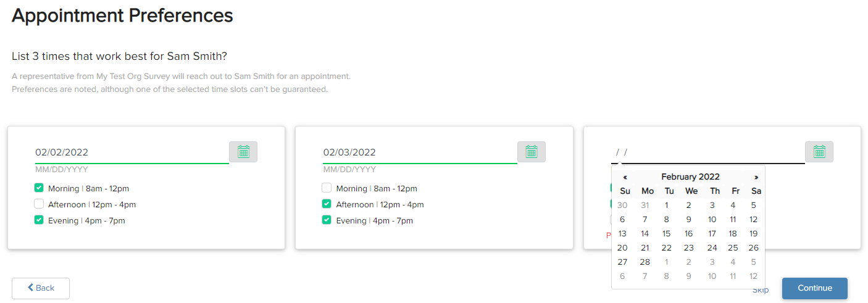868x303 pixels.
Task: Check Afternoon in the 02/02/2022 card
Action: [39, 204]
